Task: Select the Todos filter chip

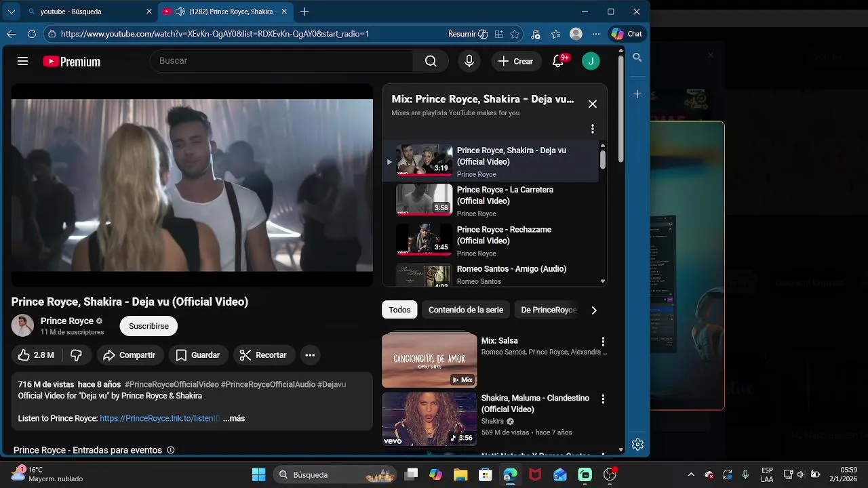Action: pyautogui.click(x=399, y=310)
